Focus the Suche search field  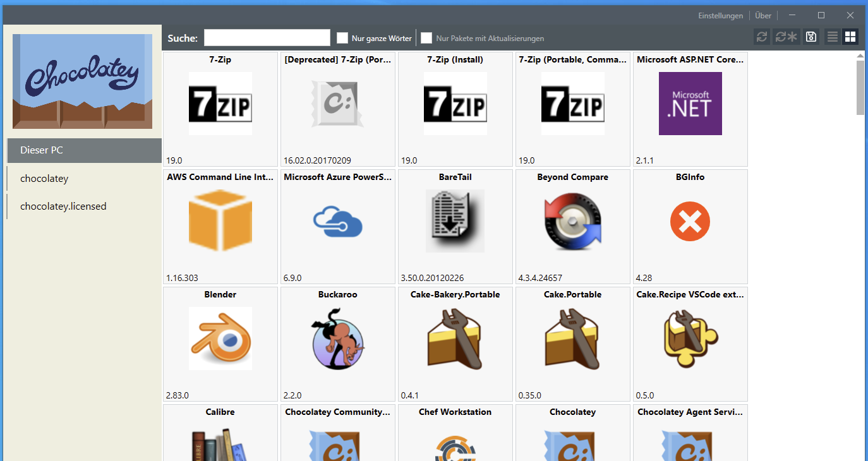(267, 38)
